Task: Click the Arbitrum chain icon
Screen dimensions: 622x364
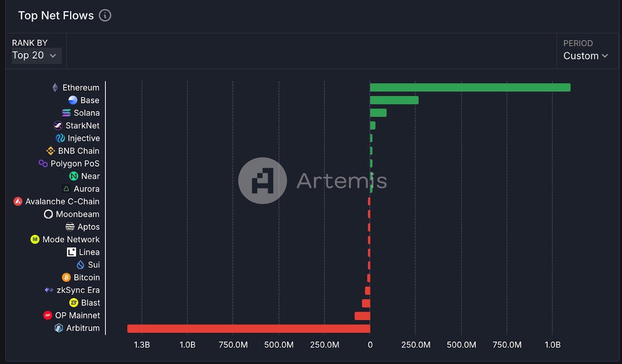Action: [x=59, y=328]
